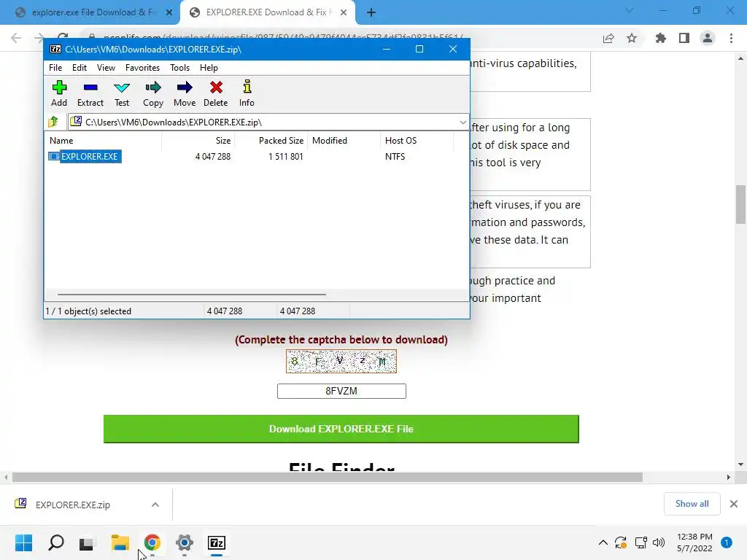Open the File menu in 7-Zip

[x=55, y=68]
